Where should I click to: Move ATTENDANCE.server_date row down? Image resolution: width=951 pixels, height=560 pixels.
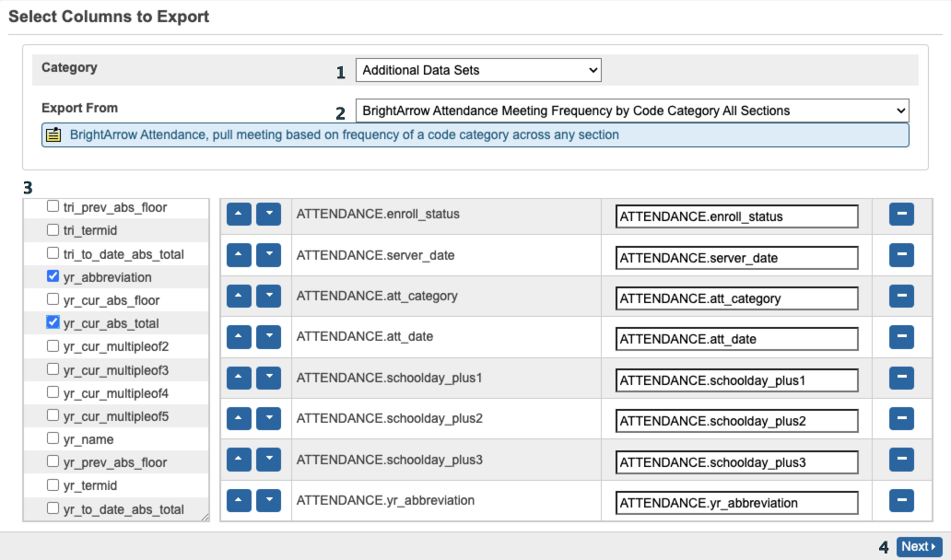(x=268, y=255)
